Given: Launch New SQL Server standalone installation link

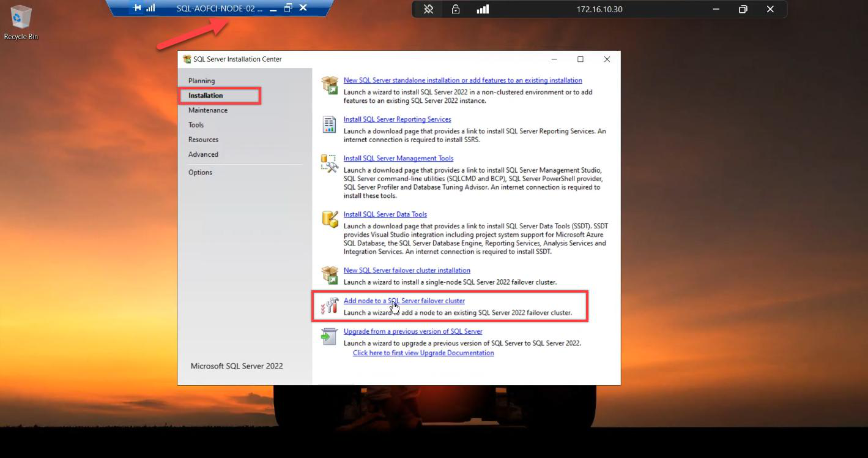Looking at the screenshot, I should tap(462, 80).
